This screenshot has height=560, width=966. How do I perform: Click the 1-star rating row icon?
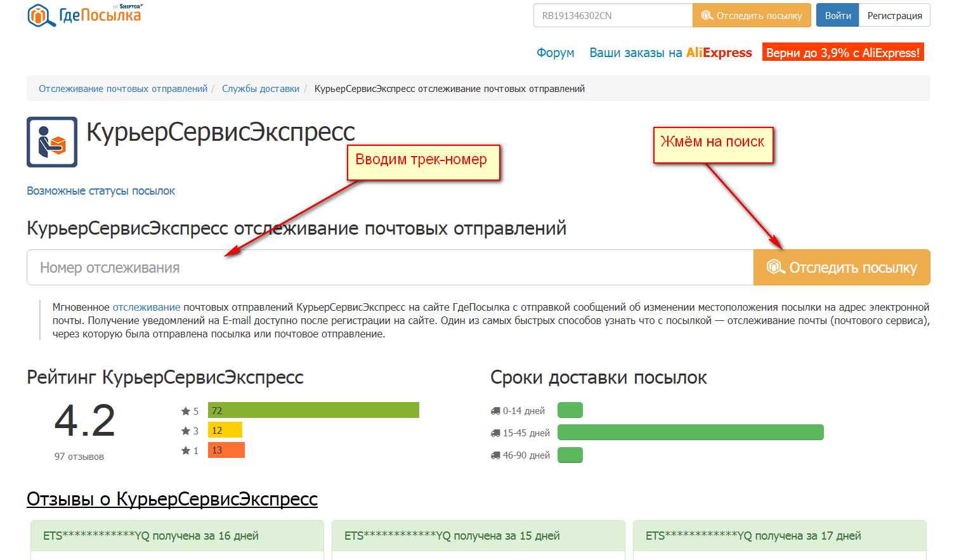[x=186, y=450]
